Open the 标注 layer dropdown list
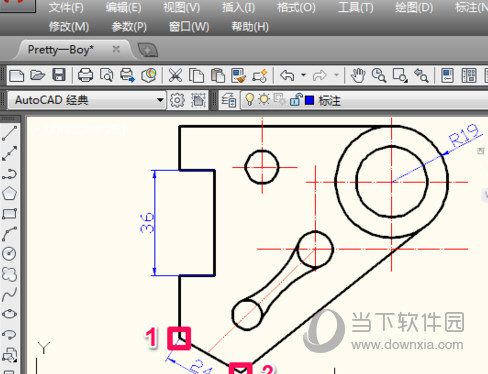 coord(364,100)
